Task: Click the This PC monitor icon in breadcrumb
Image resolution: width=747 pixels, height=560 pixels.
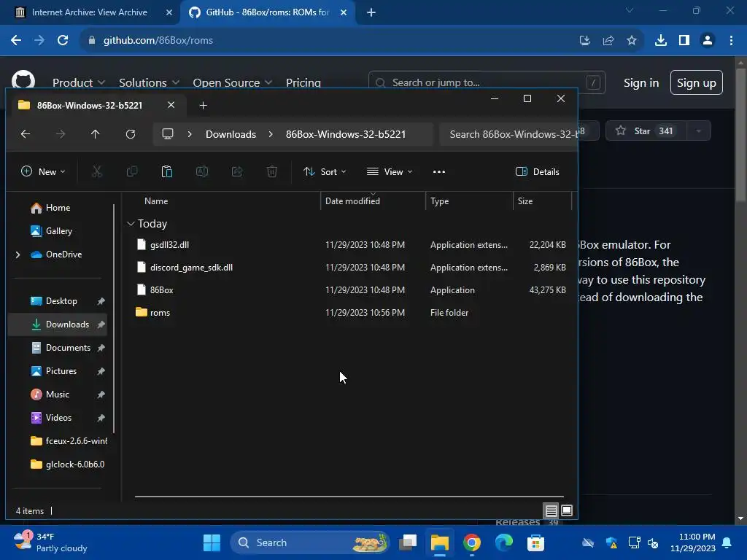Action: pyautogui.click(x=168, y=134)
